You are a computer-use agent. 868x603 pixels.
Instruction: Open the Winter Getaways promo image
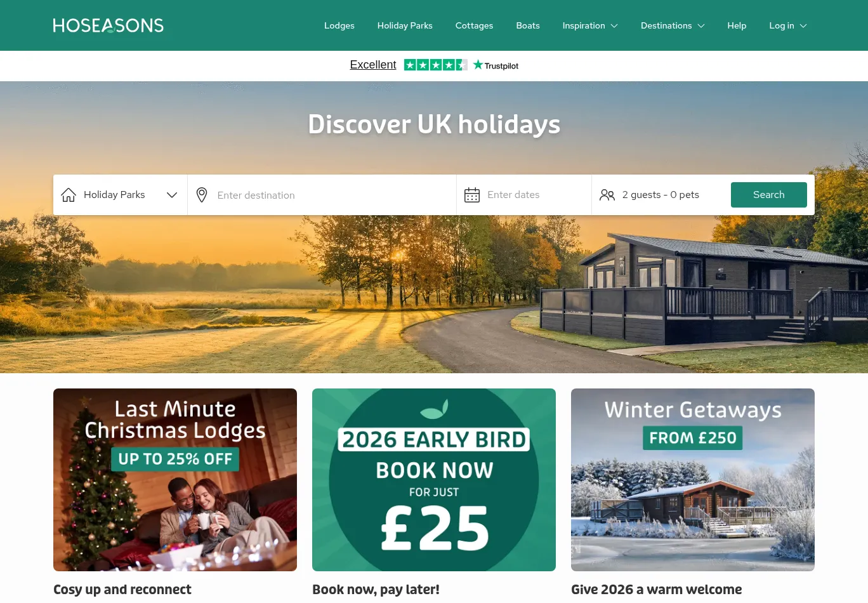coord(693,480)
